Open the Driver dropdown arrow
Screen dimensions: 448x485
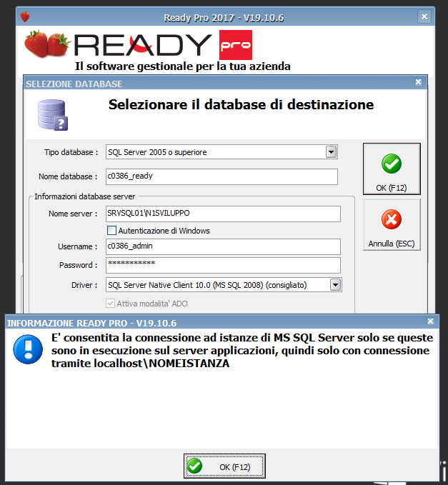coord(335,284)
